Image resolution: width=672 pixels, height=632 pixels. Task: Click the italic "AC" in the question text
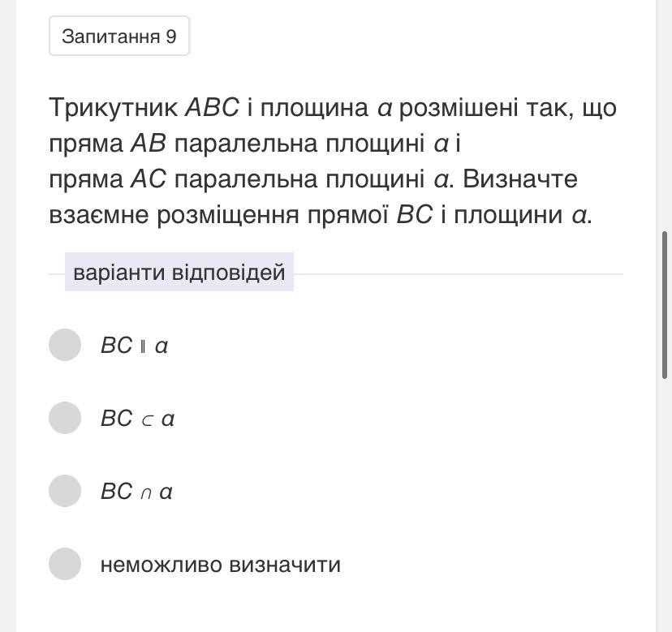[148, 179]
